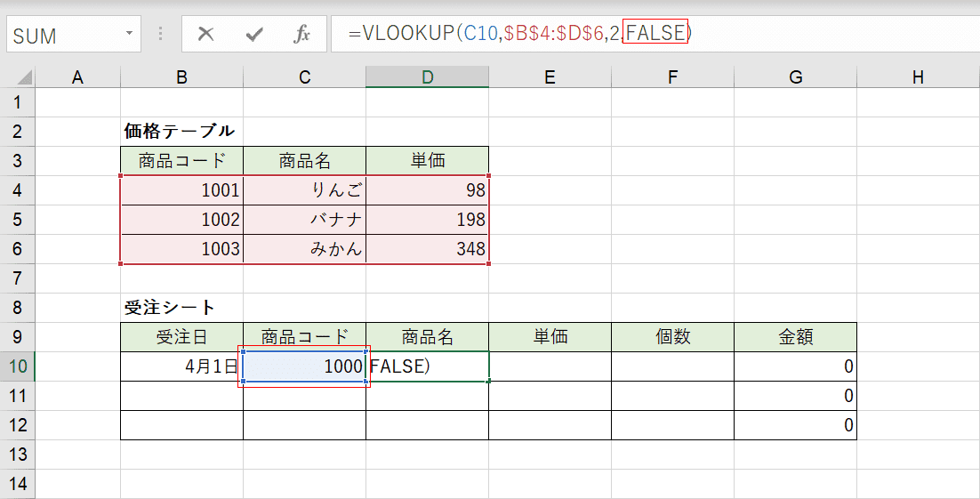Select the りんご product name cell

(x=304, y=190)
